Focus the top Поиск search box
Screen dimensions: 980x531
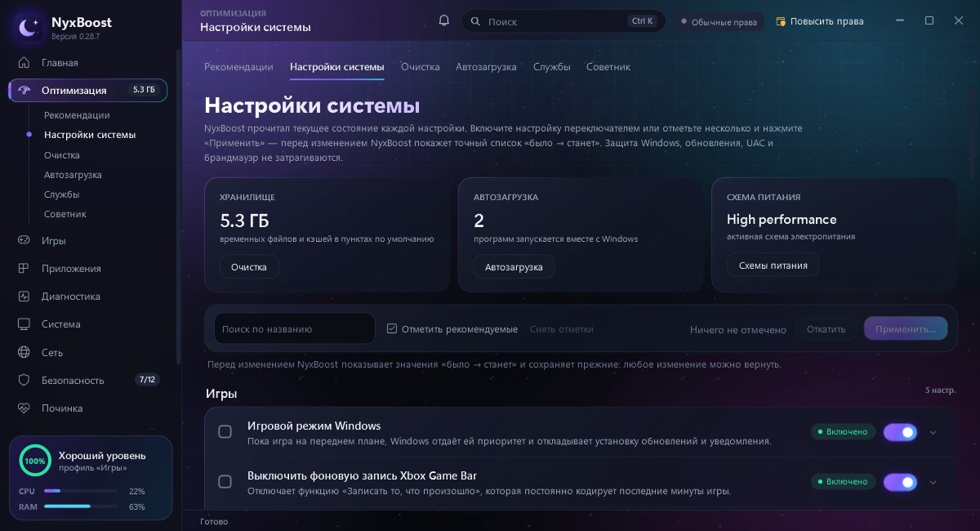(563, 21)
